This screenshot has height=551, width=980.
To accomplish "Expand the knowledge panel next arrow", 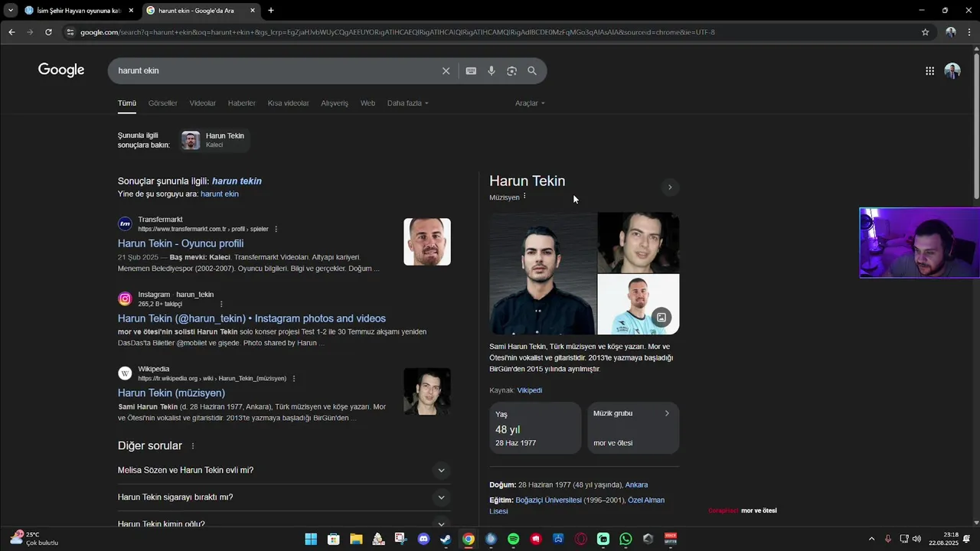I will pos(670,187).
